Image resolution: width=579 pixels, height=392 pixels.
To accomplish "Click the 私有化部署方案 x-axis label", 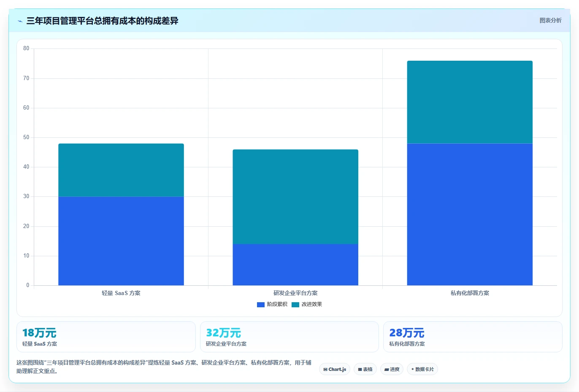I will pos(470,293).
